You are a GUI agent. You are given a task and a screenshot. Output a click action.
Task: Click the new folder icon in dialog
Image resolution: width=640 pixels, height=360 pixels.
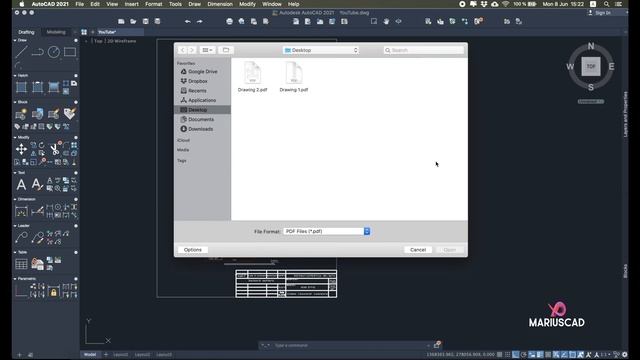coord(226,50)
